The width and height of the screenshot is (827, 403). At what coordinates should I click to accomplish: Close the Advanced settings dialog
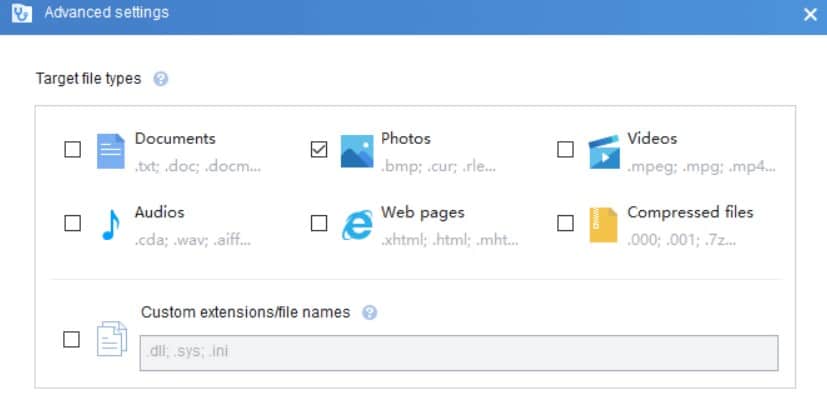pyautogui.click(x=810, y=15)
